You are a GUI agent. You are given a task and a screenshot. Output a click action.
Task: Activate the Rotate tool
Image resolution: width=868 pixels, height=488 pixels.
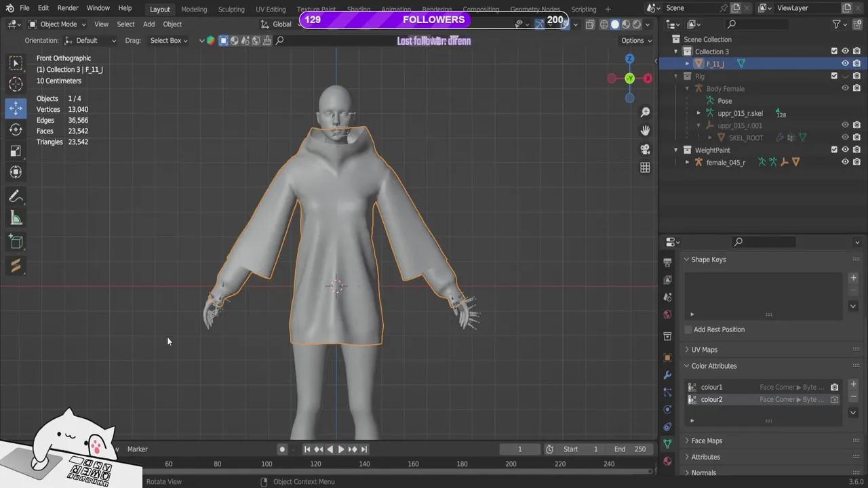click(16, 129)
